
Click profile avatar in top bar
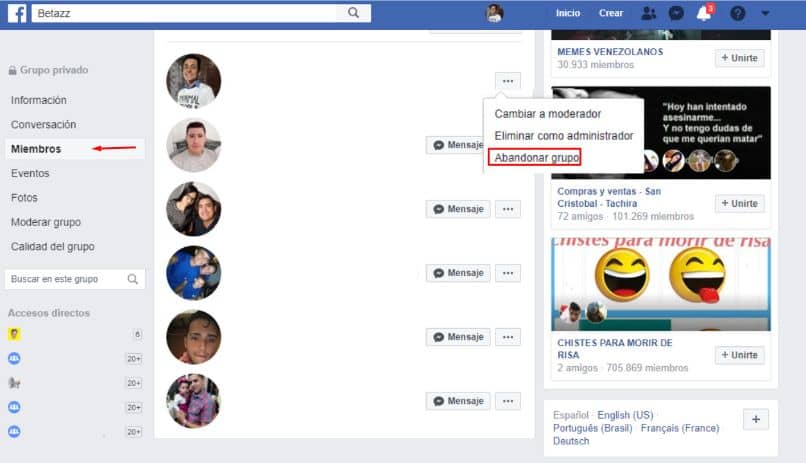click(x=494, y=13)
